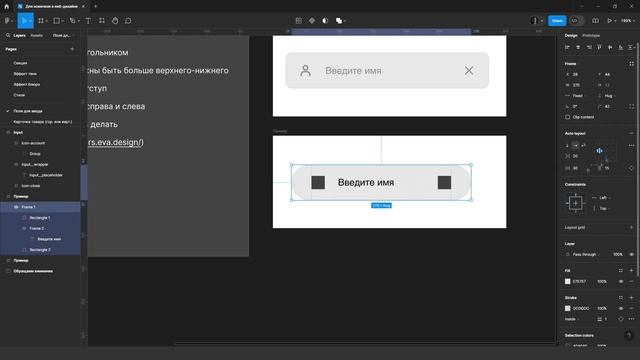Open the eva.design link on canvas
Image resolution: width=640 pixels, height=360 pixels.
click(x=115, y=142)
